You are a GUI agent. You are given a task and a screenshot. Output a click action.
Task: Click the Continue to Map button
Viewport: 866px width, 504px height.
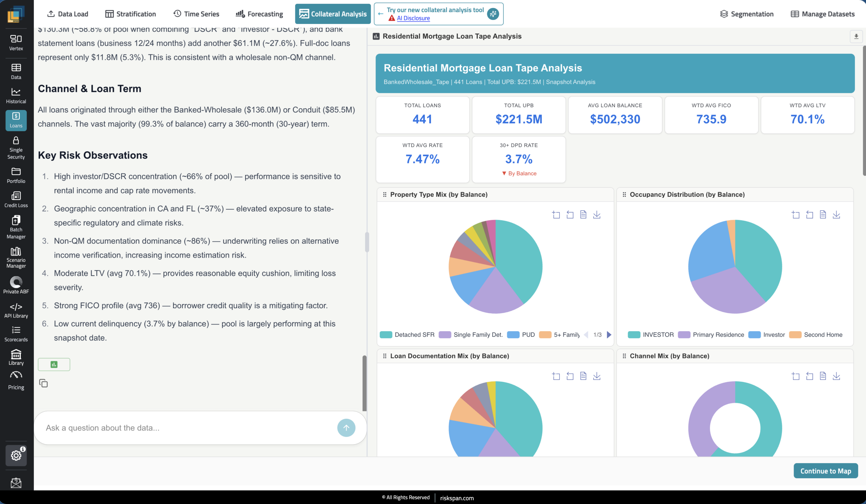point(825,471)
